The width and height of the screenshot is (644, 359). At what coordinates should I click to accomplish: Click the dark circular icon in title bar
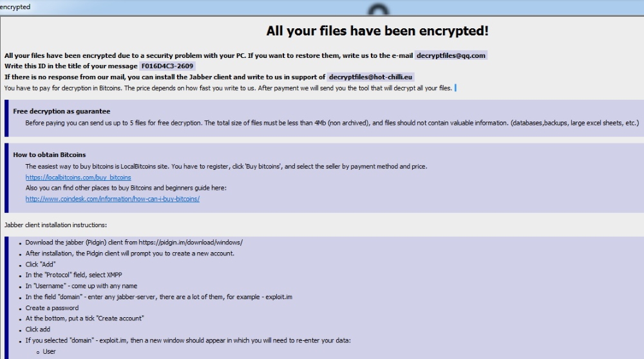[378, 10]
